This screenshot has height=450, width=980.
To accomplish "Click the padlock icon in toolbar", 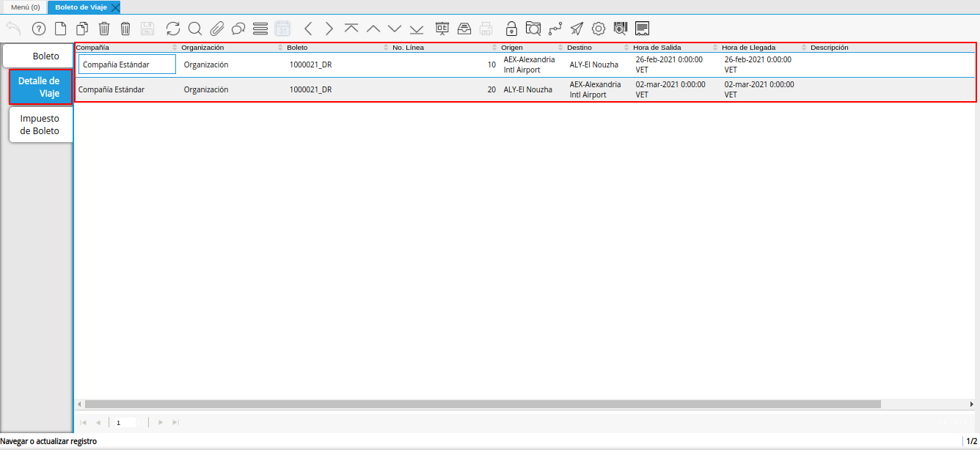I will (511, 29).
